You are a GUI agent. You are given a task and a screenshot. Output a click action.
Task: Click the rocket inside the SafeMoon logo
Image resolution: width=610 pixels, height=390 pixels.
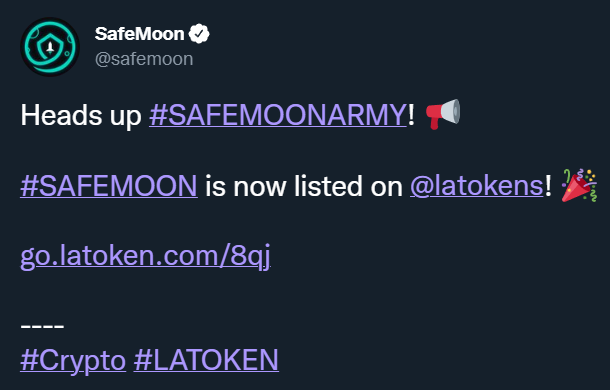click(x=50, y=47)
